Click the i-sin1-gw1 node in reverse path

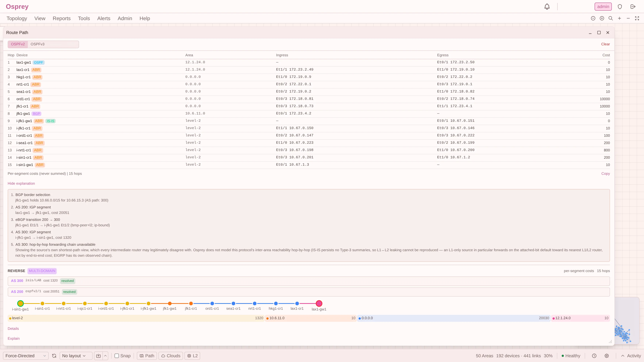click(x=20, y=303)
